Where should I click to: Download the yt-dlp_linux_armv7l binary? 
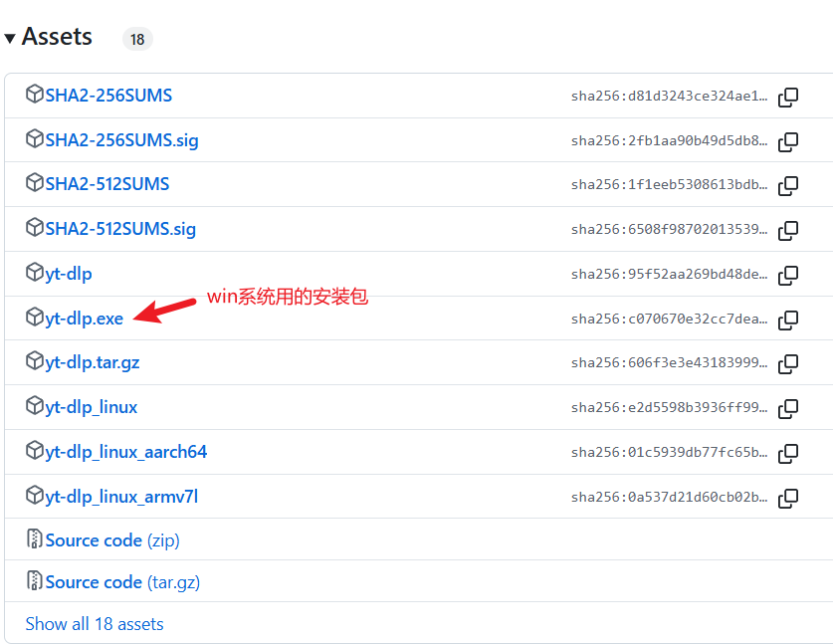pos(121,497)
